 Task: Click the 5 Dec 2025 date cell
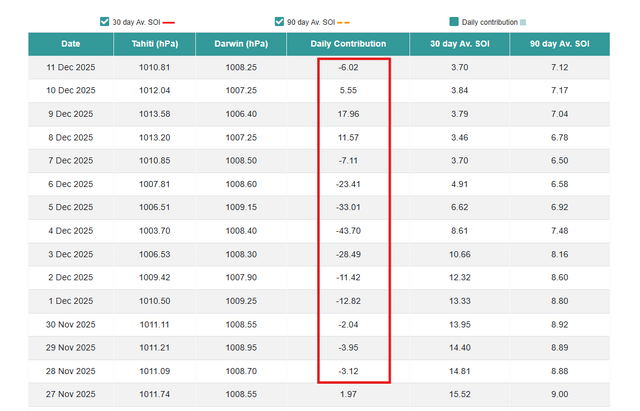pyautogui.click(x=71, y=208)
